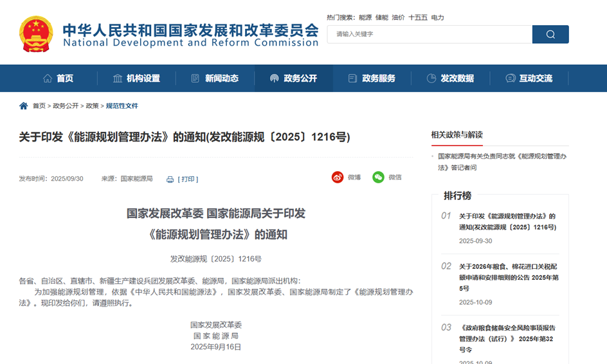Open ranked item 03 on grain reserve safety

508,338
